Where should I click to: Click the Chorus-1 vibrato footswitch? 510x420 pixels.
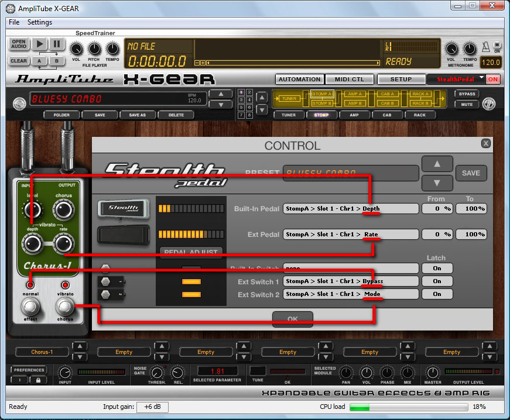click(x=65, y=306)
